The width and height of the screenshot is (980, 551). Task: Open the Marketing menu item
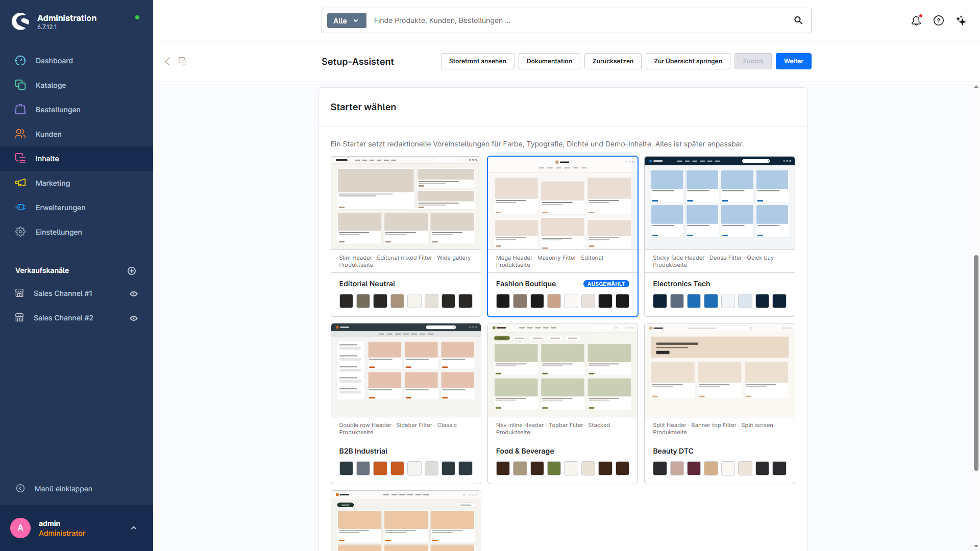(77, 183)
